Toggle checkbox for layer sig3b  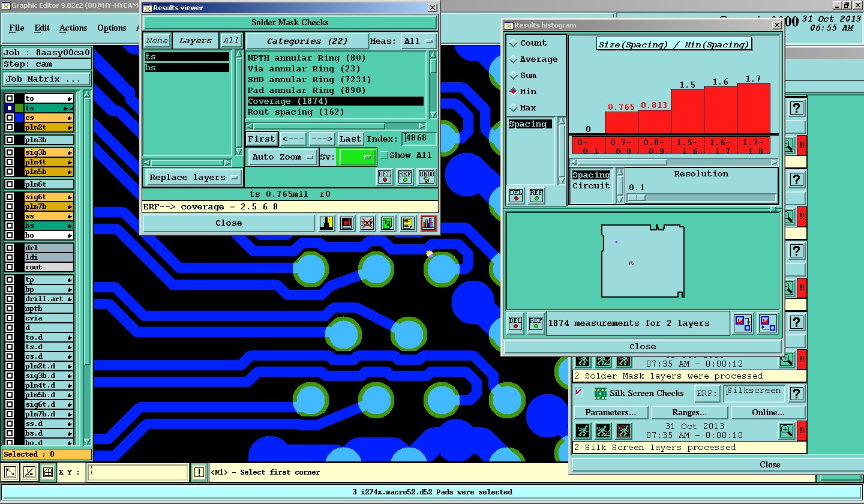coord(10,152)
